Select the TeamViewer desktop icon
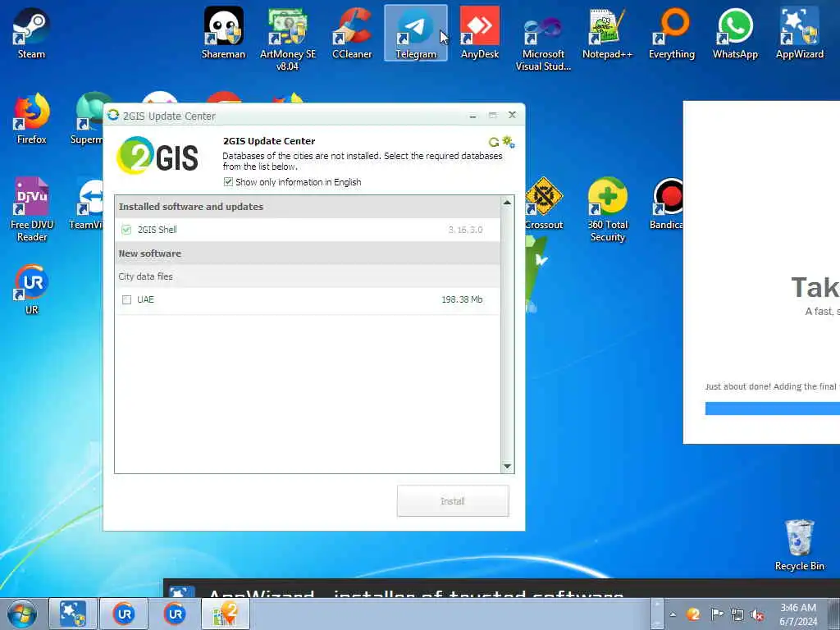The image size is (840, 630). tap(86, 204)
